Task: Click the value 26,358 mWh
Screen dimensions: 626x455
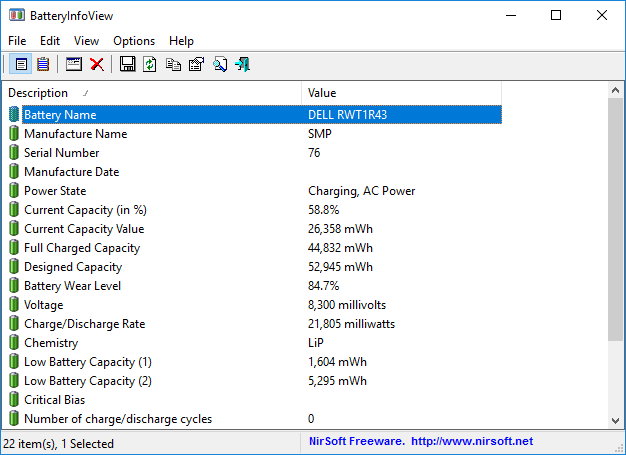Action: pyautogui.click(x=340, y=229)
